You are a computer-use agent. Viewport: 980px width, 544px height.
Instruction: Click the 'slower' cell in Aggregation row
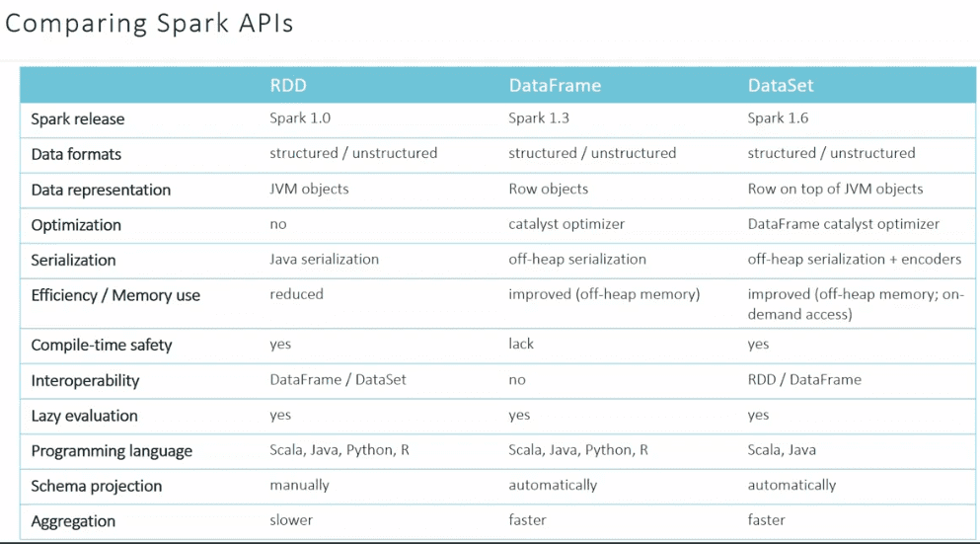tap(291, 520)
